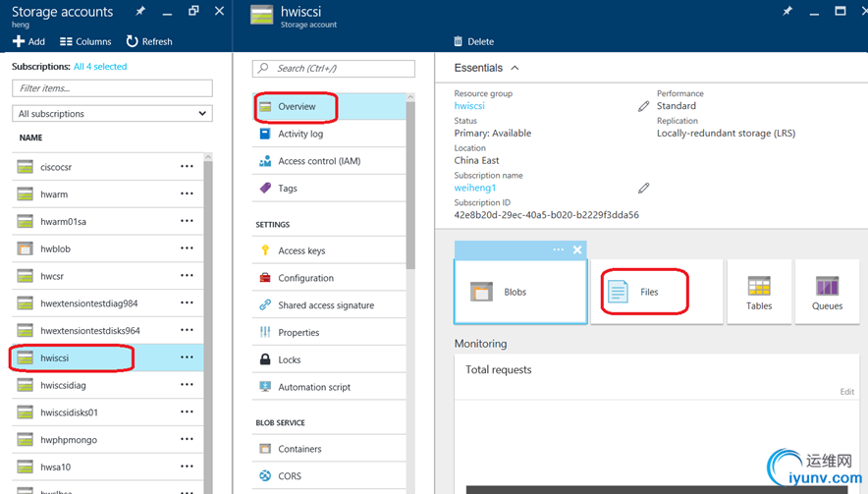Open the ellipsis menu for hwiscsidiag
Screen dimensions: 868x494
[x=188, y=385]
